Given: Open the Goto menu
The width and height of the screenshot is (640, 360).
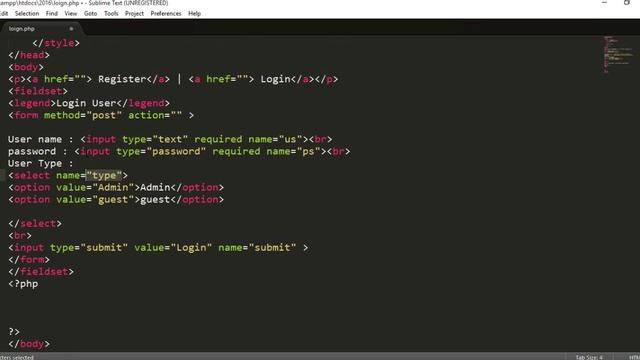Looking at the screenshot, I should [x=91, y=13].
